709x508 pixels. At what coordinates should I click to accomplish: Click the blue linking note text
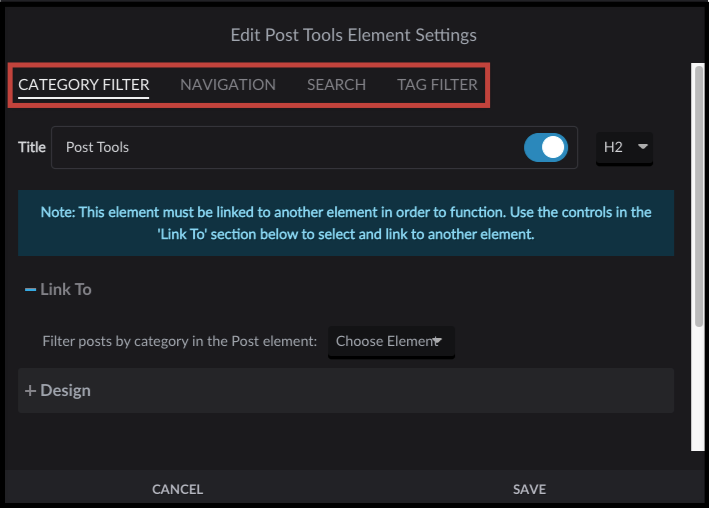[346, 223]
